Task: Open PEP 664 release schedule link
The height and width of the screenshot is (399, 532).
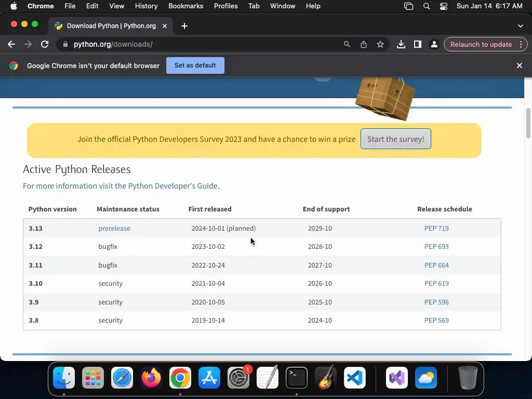Action: pyautogui.click(x=436, y=265)
